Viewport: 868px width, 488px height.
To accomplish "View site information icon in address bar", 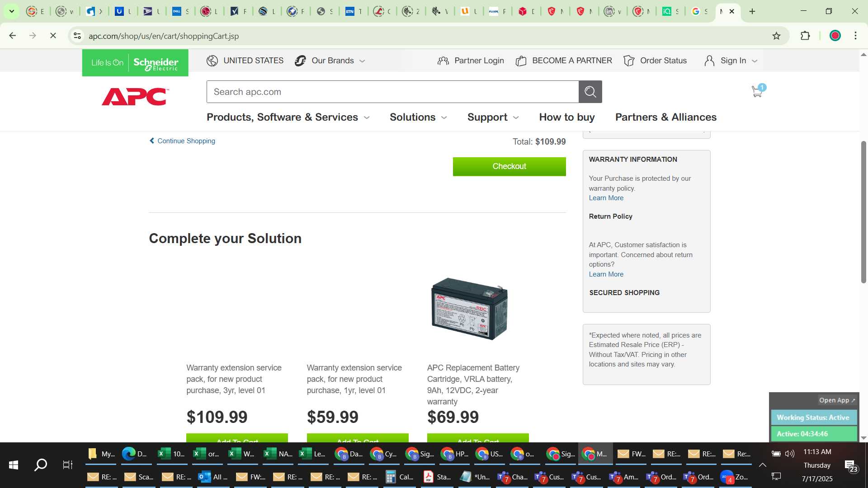I will 77,36.
